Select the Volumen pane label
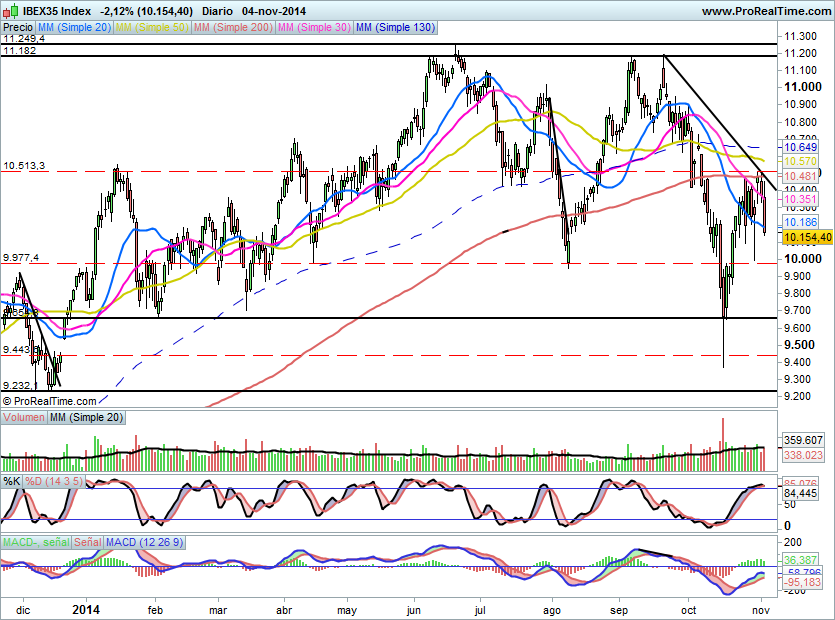Viewport: 835px width, 620px height. pos(24,418)
